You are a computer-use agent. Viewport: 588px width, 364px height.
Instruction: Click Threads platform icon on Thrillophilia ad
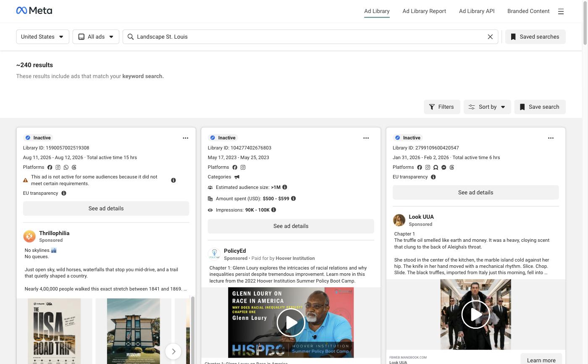[74, 168]
